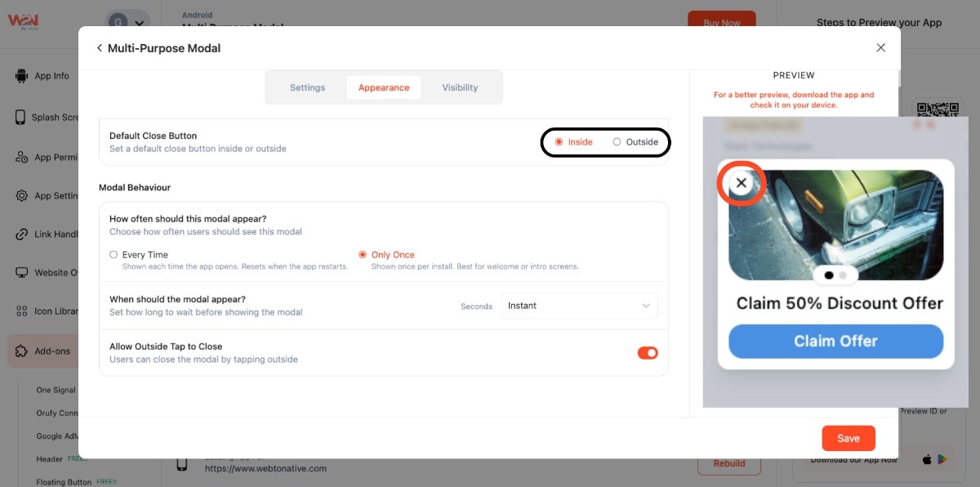
Task: Click the Splash Screen sidebar icon
Action: pyautogui.click(x=20, y=117)
